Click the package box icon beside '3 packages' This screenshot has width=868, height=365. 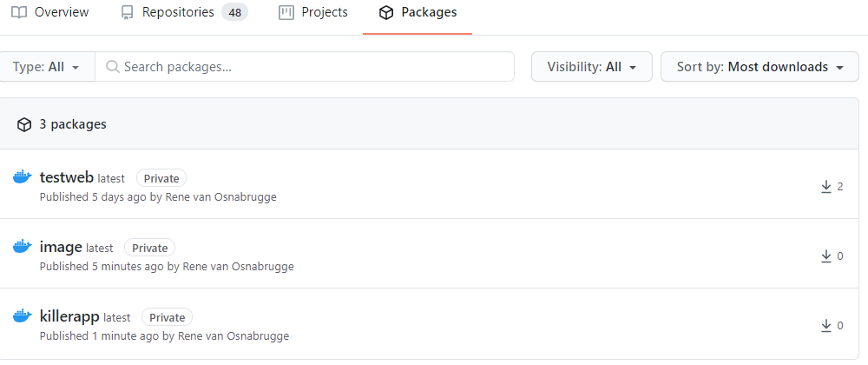(x=24, y=124)
